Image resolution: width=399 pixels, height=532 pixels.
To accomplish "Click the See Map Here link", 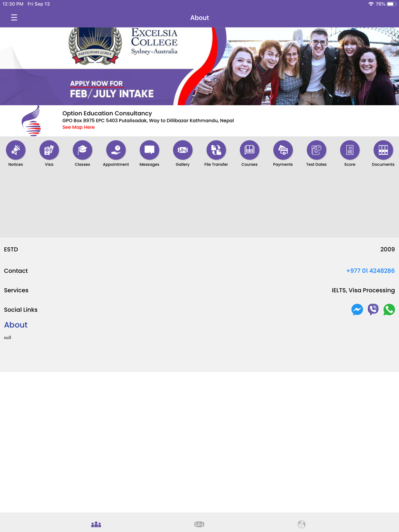I will 79,127.
